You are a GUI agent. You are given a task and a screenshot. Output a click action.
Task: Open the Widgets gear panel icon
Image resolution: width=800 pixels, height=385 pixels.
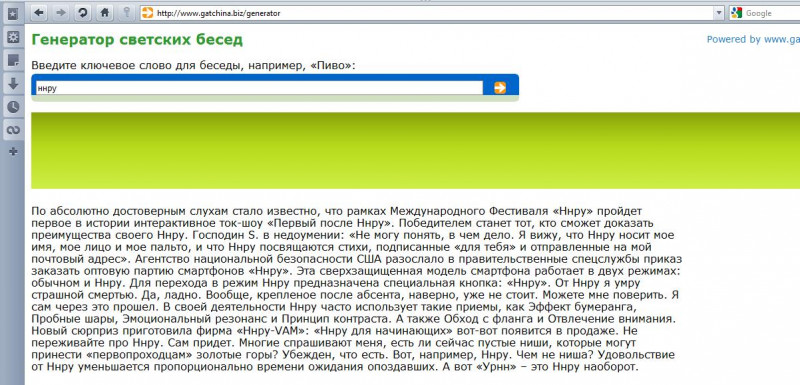click(13, 37)
